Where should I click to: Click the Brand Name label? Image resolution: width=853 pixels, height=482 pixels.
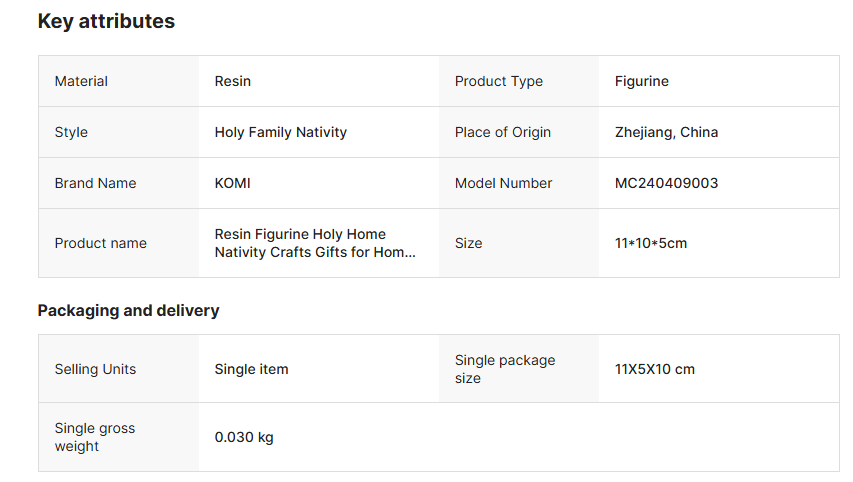(95, 183)
